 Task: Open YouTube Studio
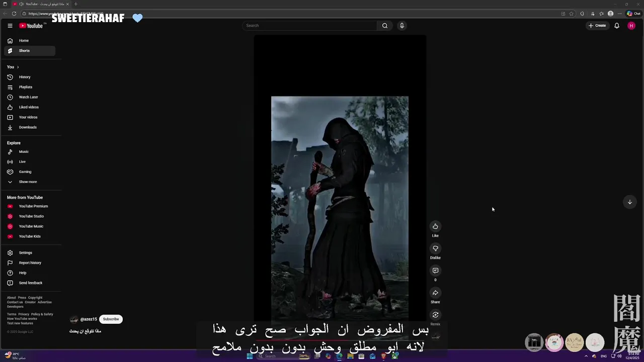tap(30, 216)
